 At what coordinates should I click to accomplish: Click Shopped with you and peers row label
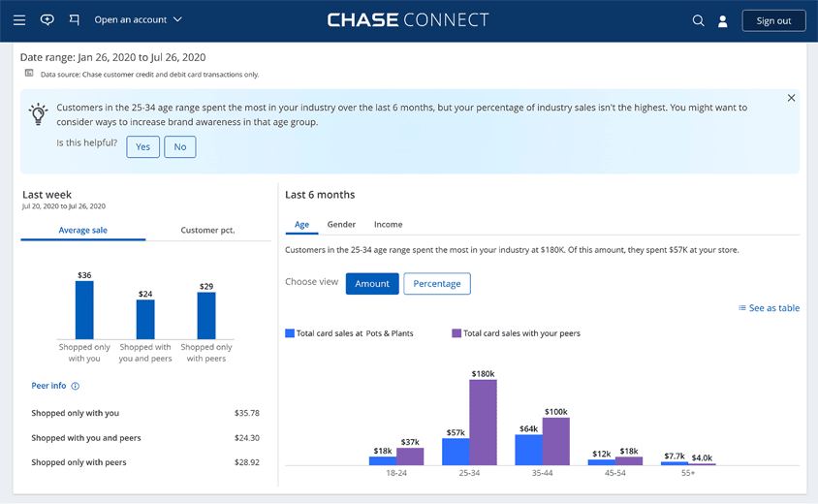(86, 438)
